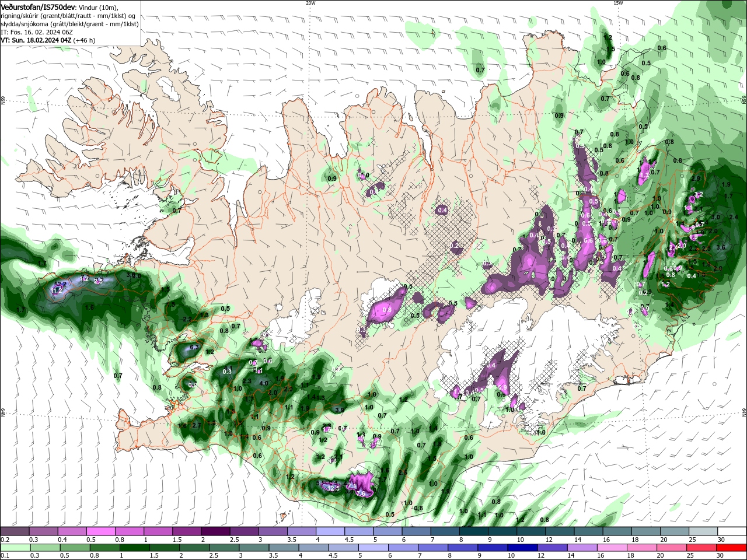Click the '7.6' precipitation value on the map
Image resolution: width=747 pixels, height=560 pixels.
(360, 494)
